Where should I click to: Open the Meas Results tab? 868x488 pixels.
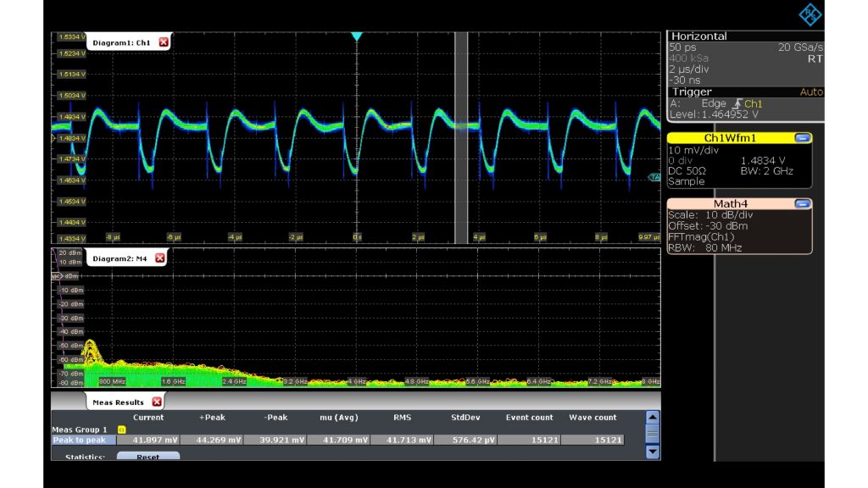coord(118,402)
